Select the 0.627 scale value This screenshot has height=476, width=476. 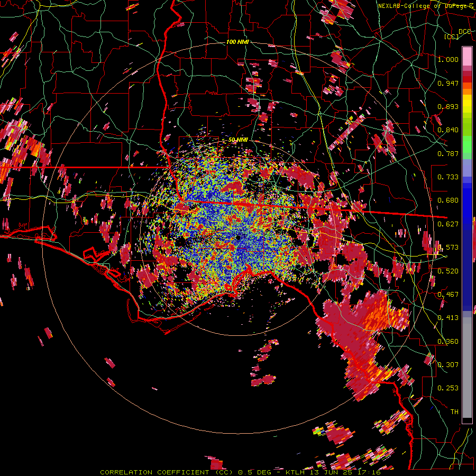448,224
